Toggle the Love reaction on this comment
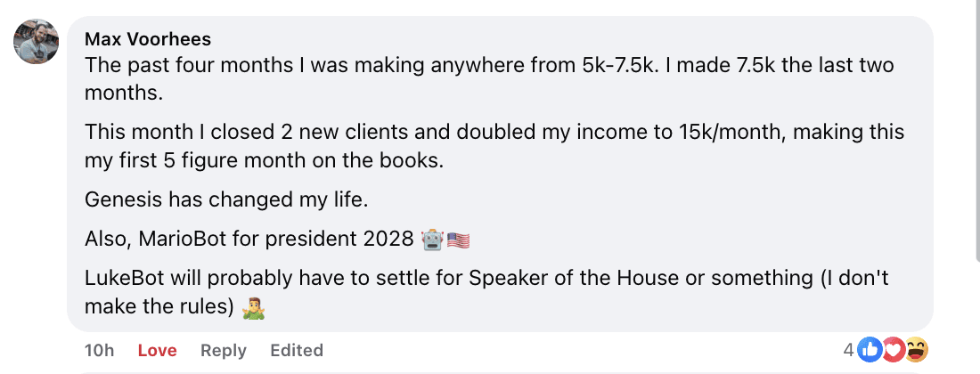Screen dimensions: 980x374 click(158, 351)
